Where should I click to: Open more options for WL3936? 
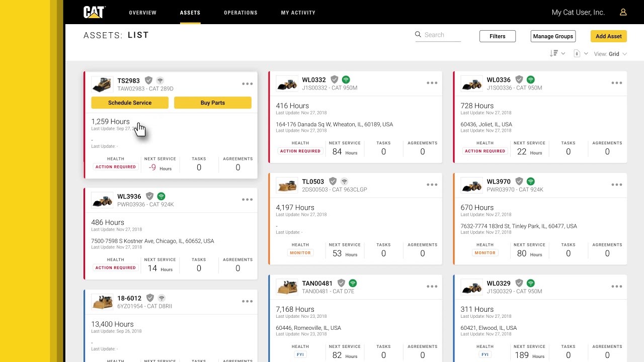(x=247, y=200)
